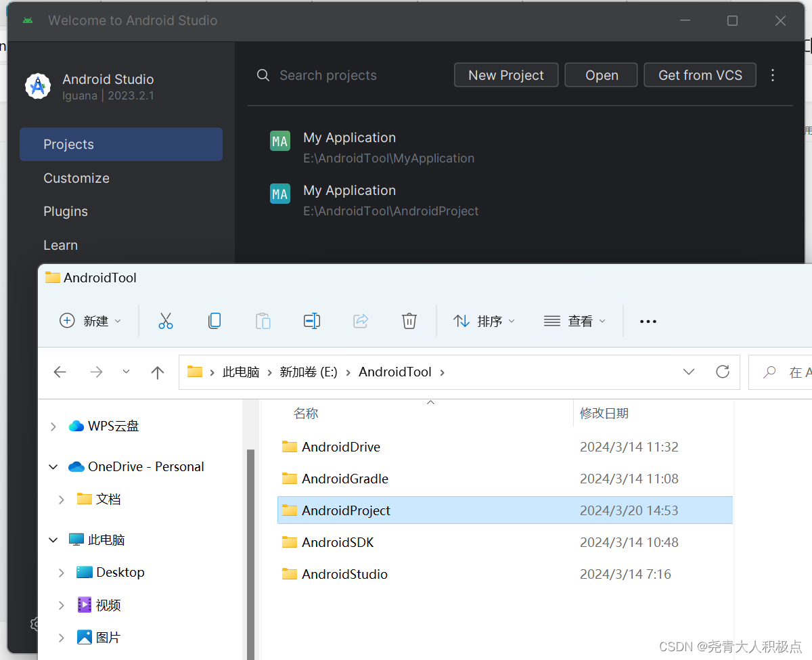812x660 pixels.
Task: Go up one folder level in Explorer
Action: point(158,372)
